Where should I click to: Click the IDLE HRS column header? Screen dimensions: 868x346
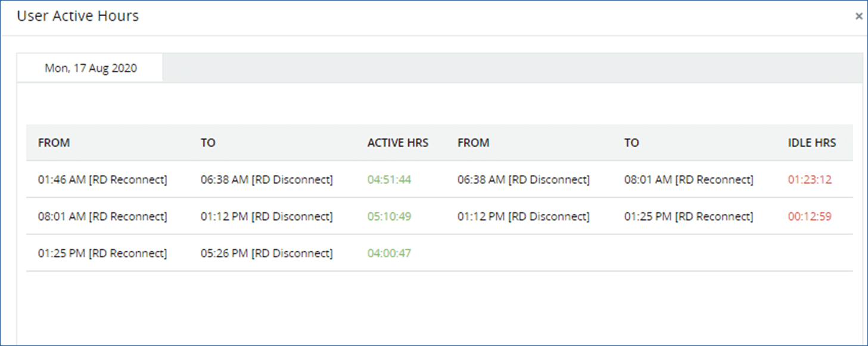[811, 143]
